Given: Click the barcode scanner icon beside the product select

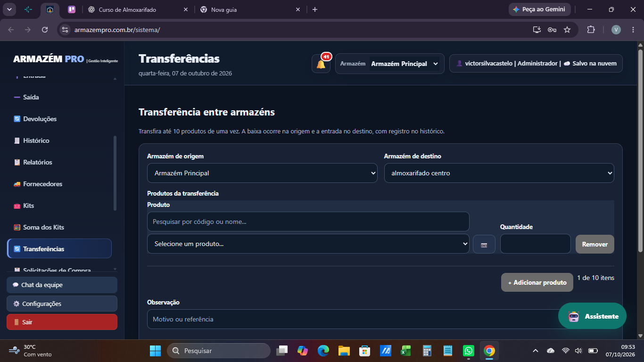Looking at the screenshot, I should 484,244.
